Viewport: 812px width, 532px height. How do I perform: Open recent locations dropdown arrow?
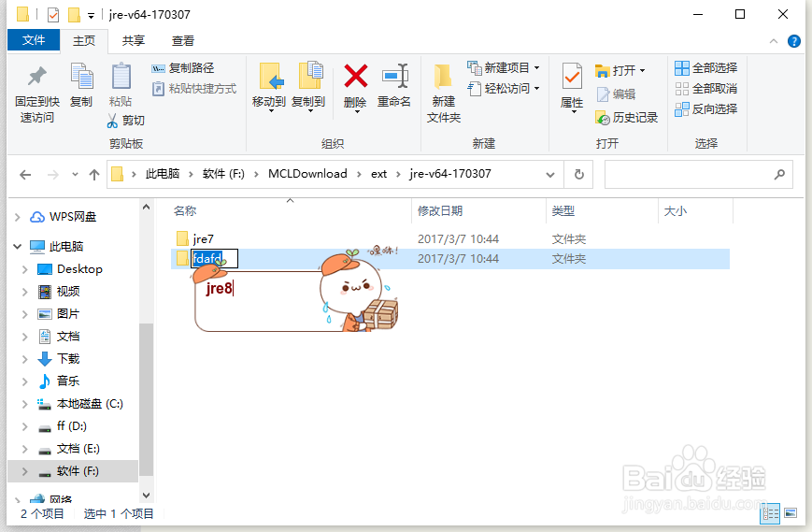75,175
